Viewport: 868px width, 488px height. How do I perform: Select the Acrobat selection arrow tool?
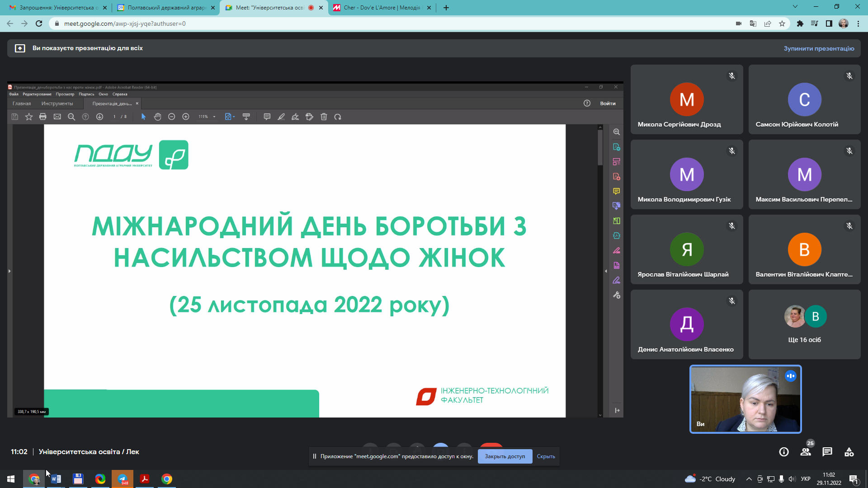143,117
